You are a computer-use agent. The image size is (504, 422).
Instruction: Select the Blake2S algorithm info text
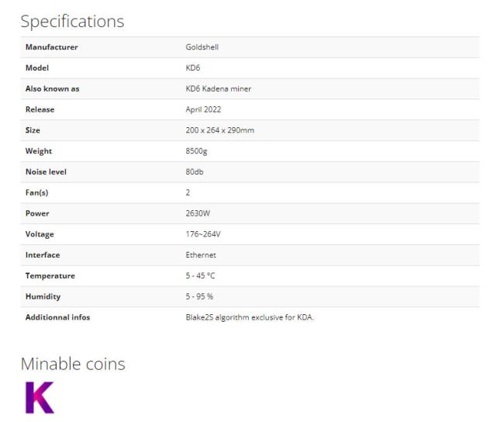pyautogui.click(x=250, y=317)
